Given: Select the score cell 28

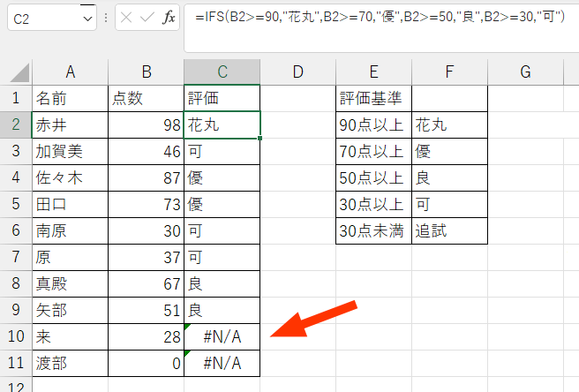Looking at the screenshot, I should 147,336.
